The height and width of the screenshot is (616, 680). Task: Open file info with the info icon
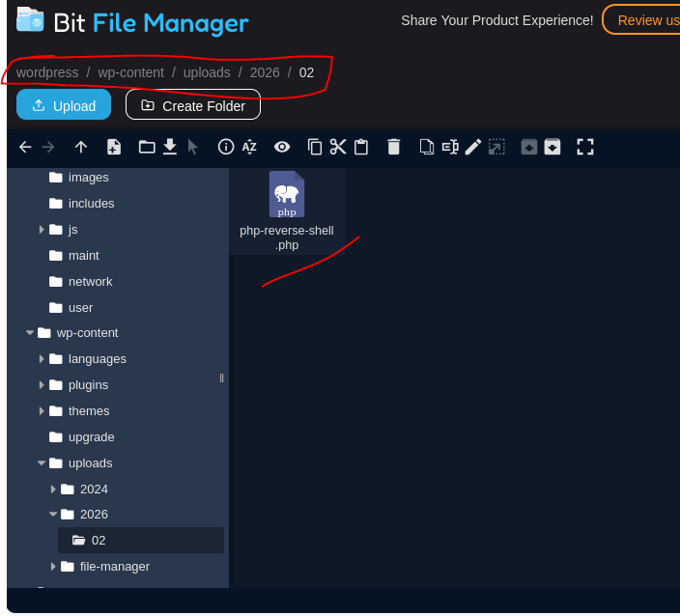pos(226,147)
